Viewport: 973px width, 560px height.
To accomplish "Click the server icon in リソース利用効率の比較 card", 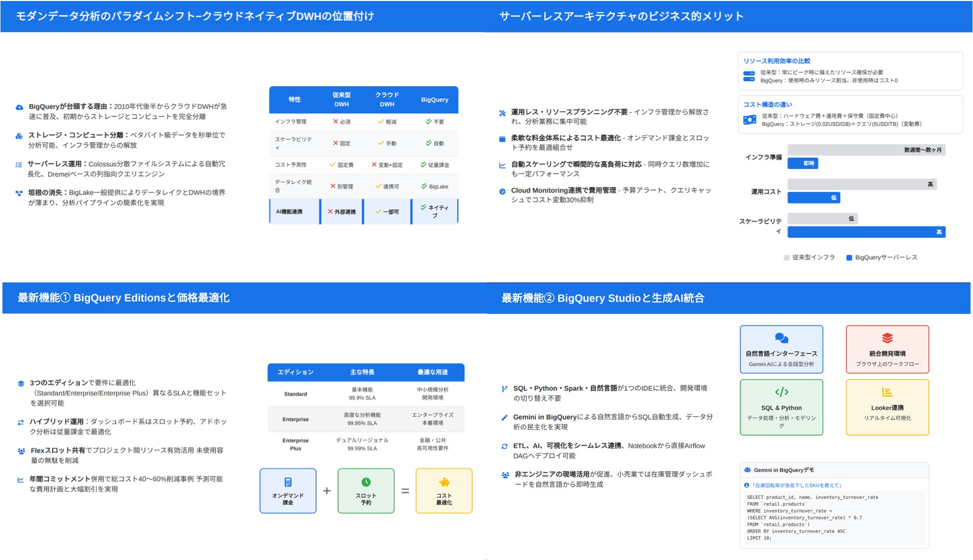I will pos(749,76).
